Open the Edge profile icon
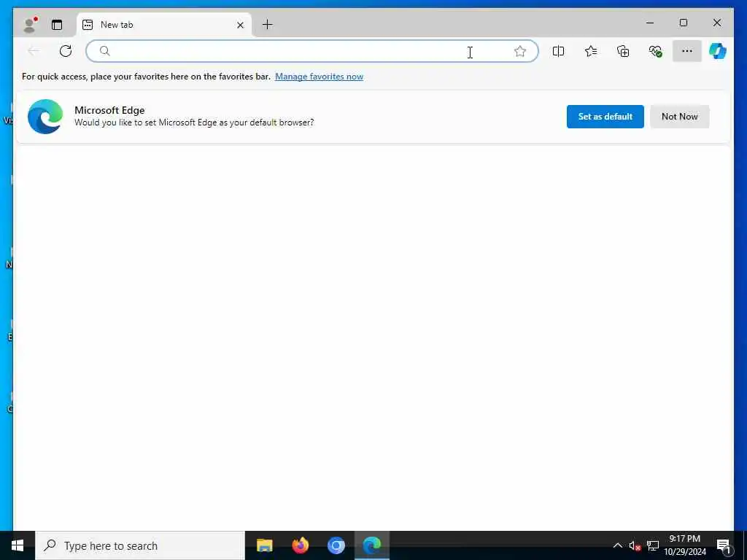The width and height of the screenshot is (747, 560). pos(31,25)
